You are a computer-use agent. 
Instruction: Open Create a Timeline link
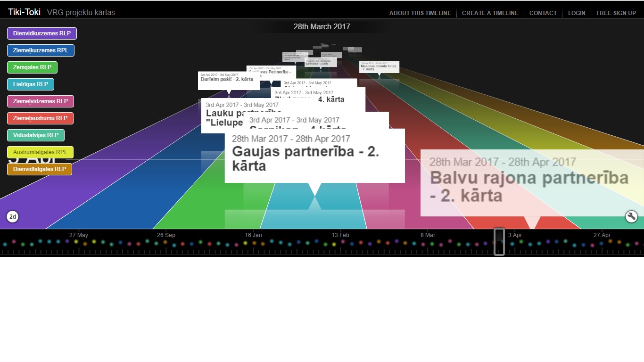[x=490, y=13]
